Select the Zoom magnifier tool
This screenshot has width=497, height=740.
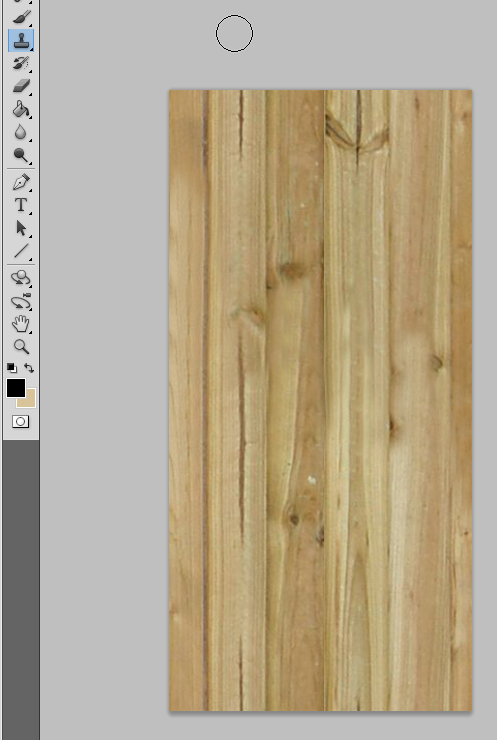[x=21, y=347]
